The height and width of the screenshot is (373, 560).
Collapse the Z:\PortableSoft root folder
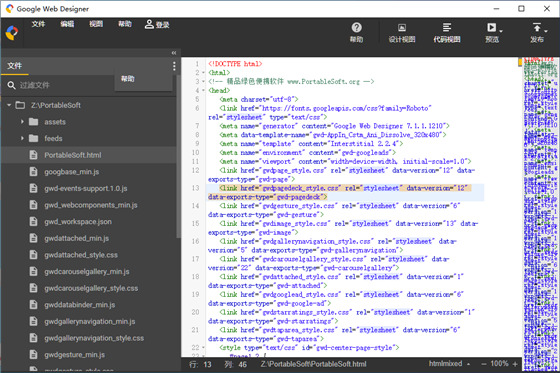(9, 105)
